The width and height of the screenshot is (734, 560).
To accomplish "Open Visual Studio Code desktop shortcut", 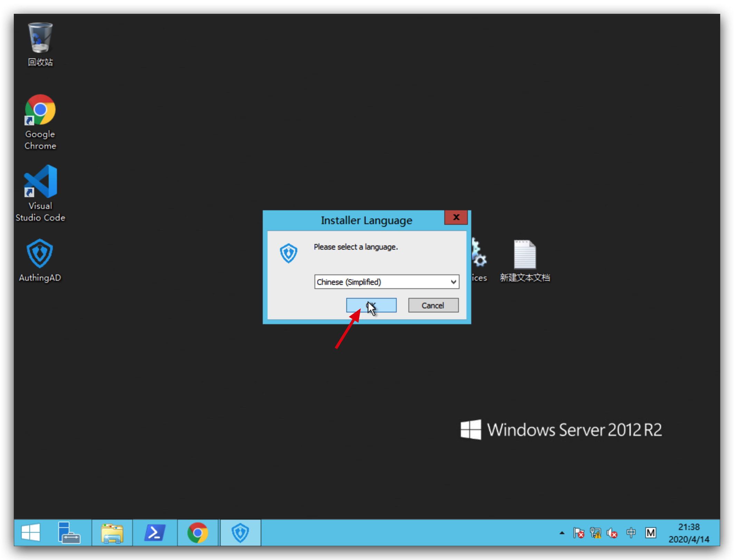I will tap(40, 182).
